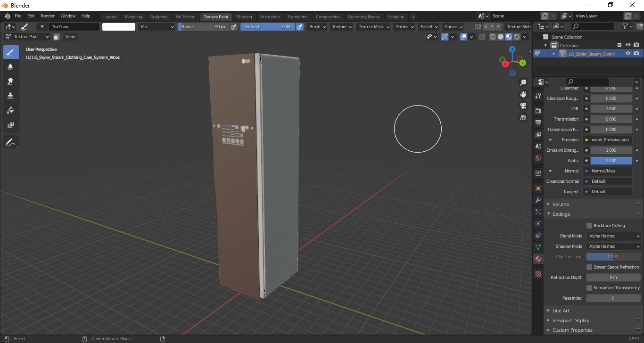Hide Collection with its eye icon
This screenshot has width=644, height=343.
[628, 45]
